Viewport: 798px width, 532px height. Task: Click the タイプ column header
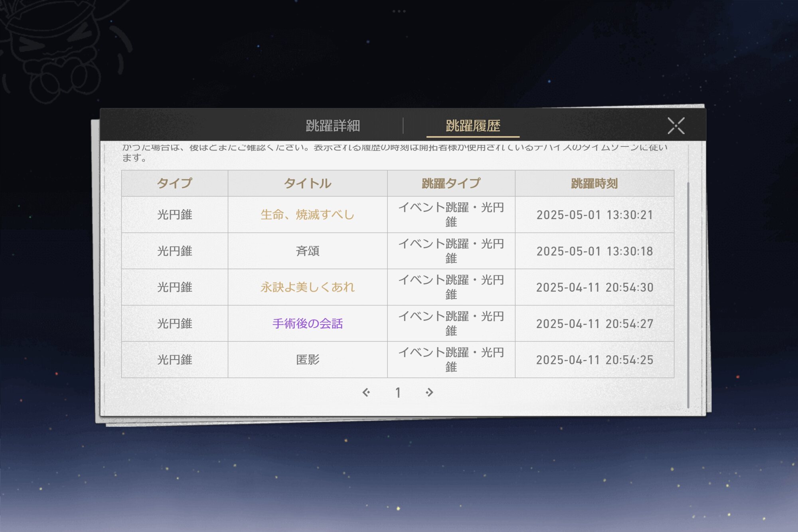tap(174, 183)
